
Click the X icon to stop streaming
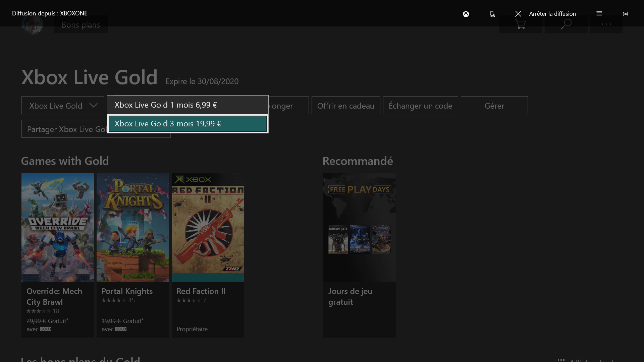(x=518, y=14)
